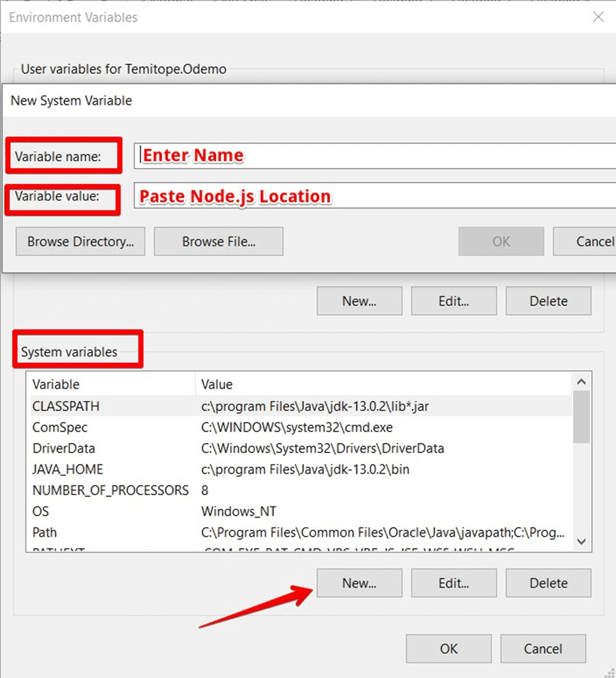This screenshot has width=616, height=678.
Task: Click the Variable value input field
Action: (x=374, y=197)
